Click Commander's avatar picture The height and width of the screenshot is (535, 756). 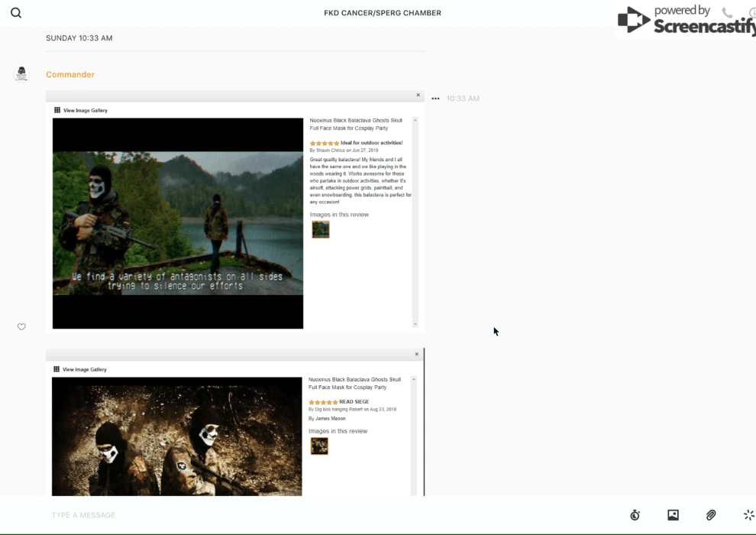pyautogui.click(x=21, y=74)
